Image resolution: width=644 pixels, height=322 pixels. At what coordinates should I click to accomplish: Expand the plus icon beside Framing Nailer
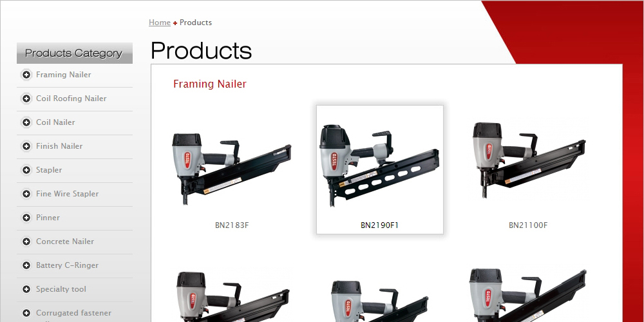[x=26, y=75]
